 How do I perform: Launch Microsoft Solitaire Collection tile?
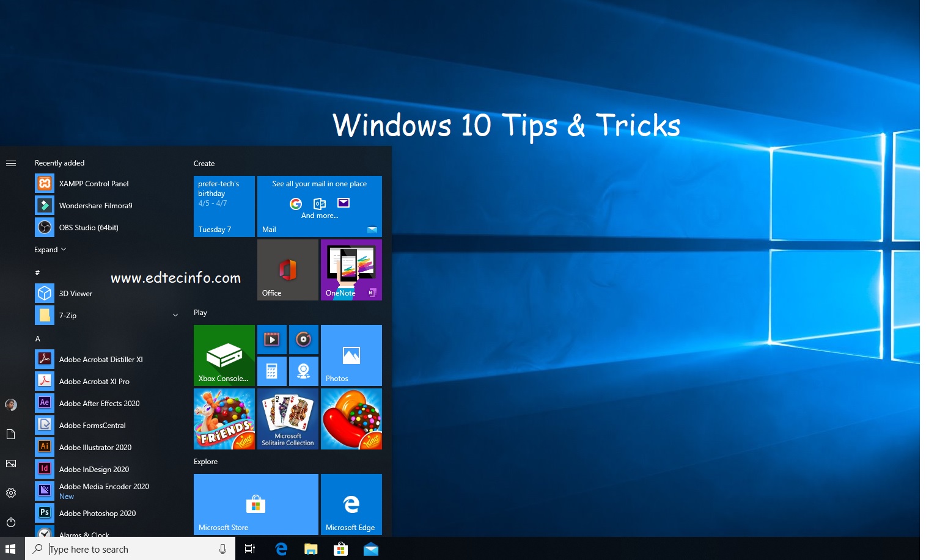[x=287, y=418]
